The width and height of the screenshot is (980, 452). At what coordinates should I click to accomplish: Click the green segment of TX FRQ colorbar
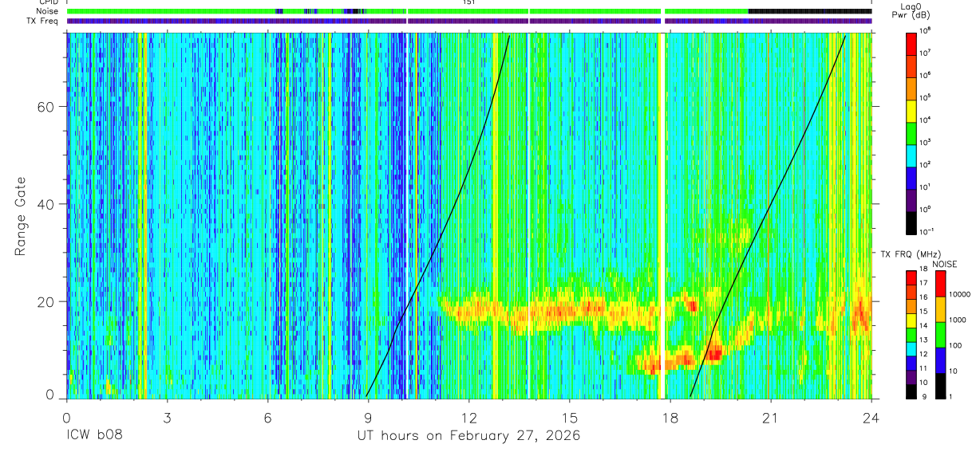(x=911, y=335)
